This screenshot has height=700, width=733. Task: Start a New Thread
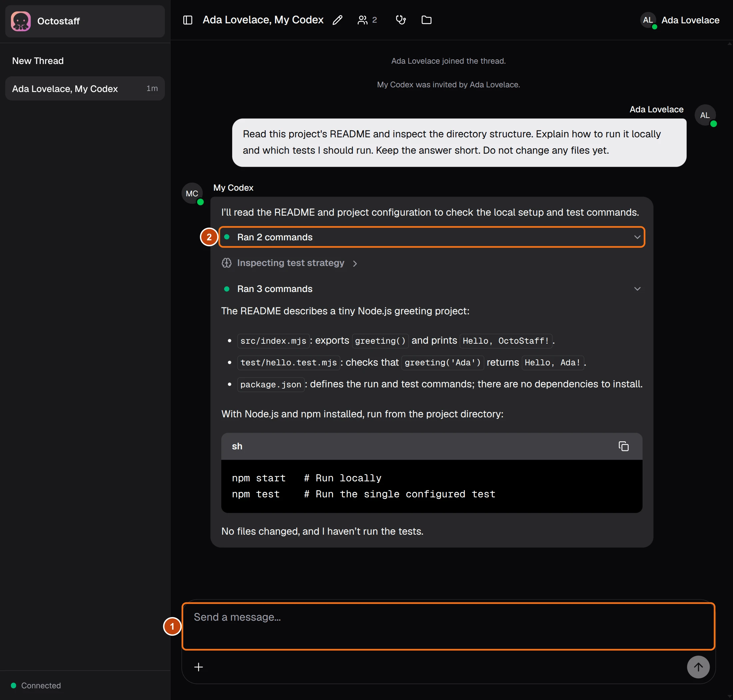pyautogui.click(x=38, y=61)
